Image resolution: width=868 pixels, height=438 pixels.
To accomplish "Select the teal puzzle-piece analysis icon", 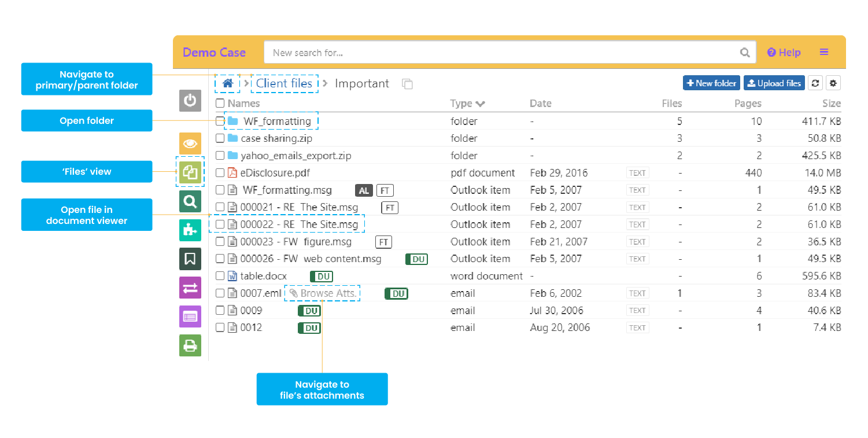I will tap(190, 230).
